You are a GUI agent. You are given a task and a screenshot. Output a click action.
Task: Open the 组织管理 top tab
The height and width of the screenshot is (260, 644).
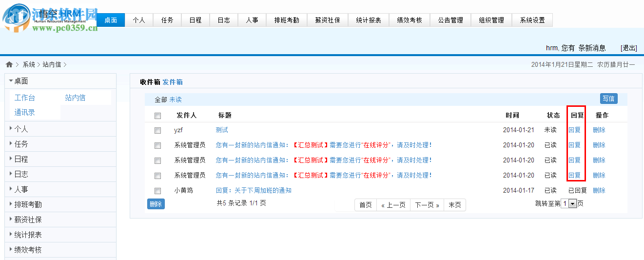click(x=492, y=20)
